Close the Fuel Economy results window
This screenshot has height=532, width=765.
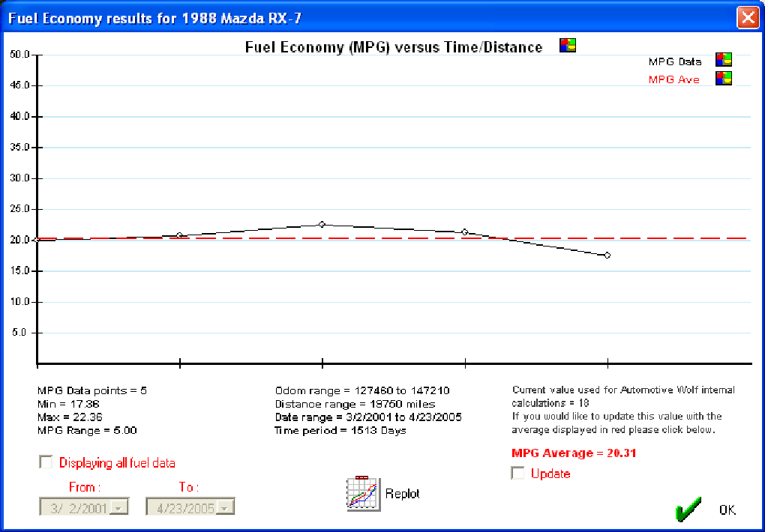pos(748,17)
